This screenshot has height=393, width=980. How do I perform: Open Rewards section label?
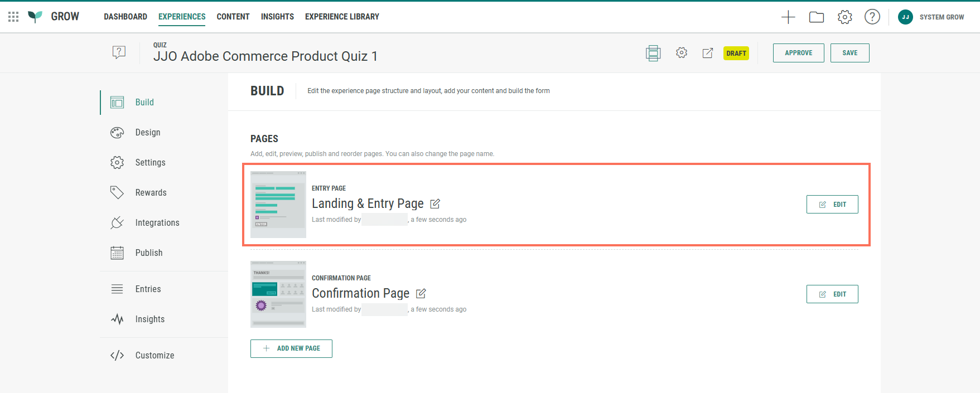click(151, 193)
